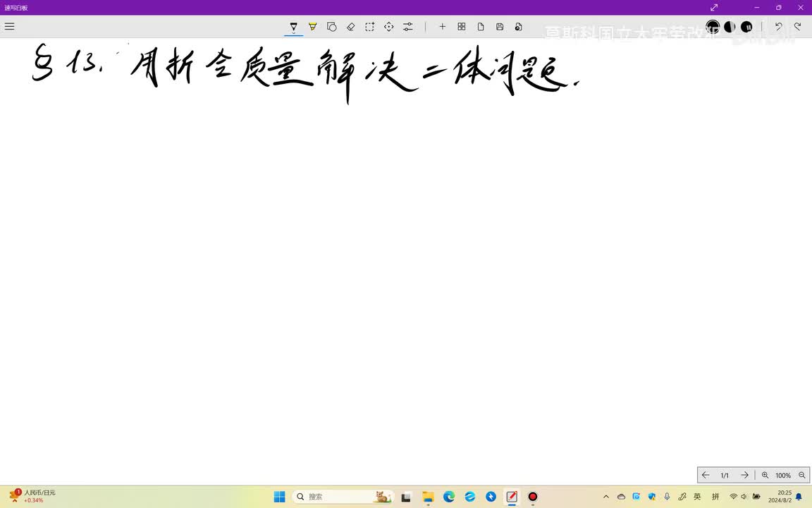Select the eraser tool
Screen dimensions: 812x508
350,27
